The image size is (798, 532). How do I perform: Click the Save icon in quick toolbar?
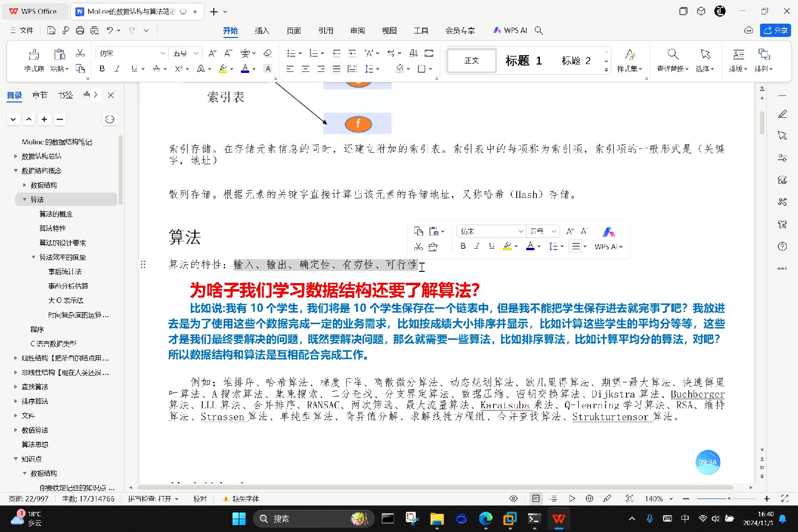tap(51, 31)
